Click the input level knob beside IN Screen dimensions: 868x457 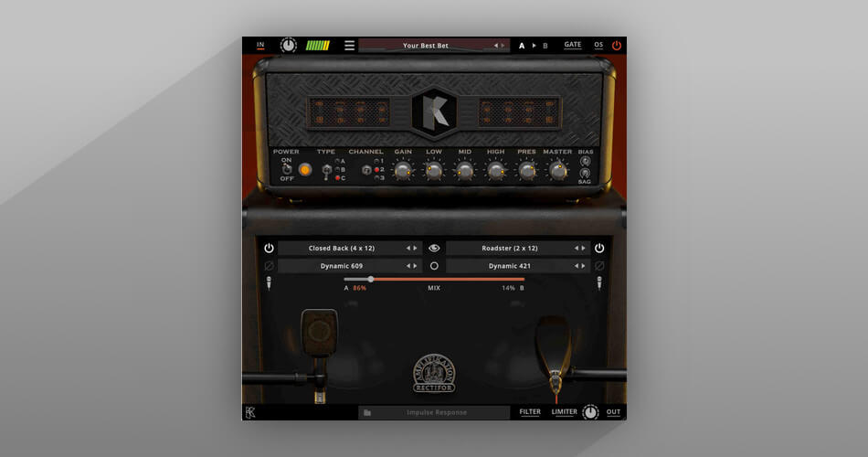(289, 45)
